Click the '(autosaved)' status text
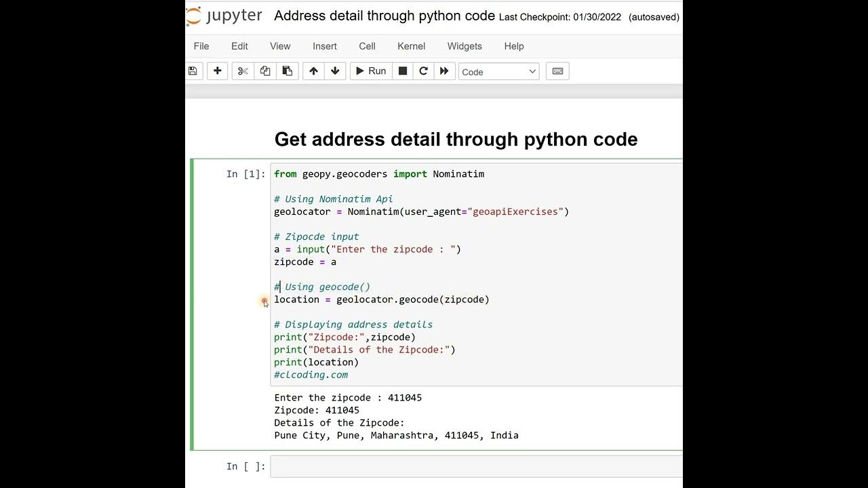Screen dimensions: 868x488 tap(654, 17)
